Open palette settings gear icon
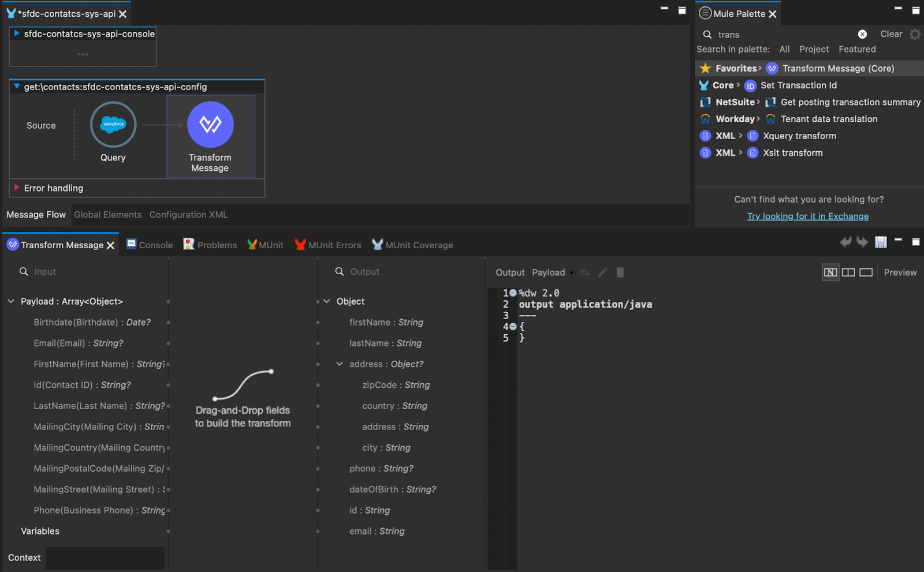The image size is (924, 572). pyautogui.click(x=915, y=34)
